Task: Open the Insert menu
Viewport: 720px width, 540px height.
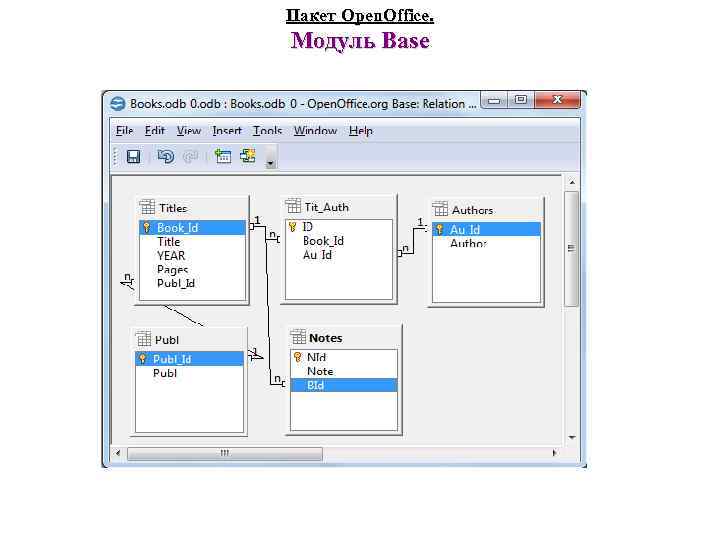Action: point(227,131)
